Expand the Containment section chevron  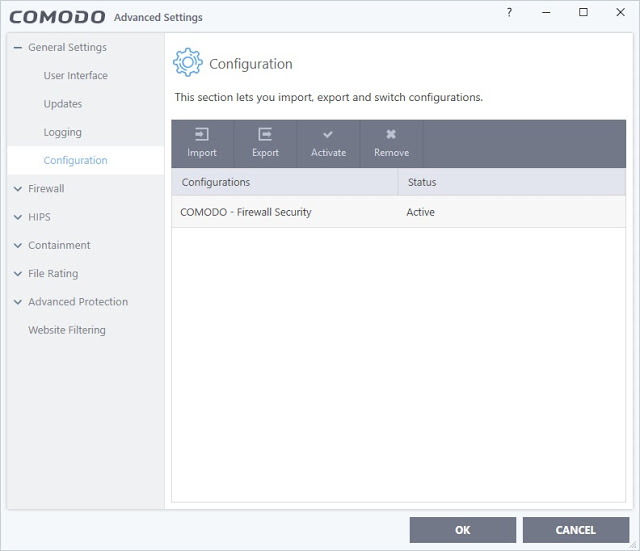[x=18, y=245]
